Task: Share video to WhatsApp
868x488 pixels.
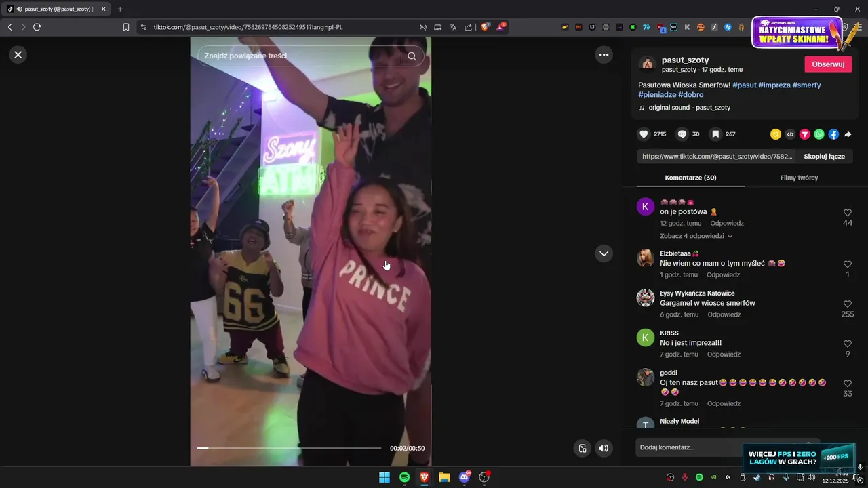Action: pyautogui.click(x=819, y=134)
